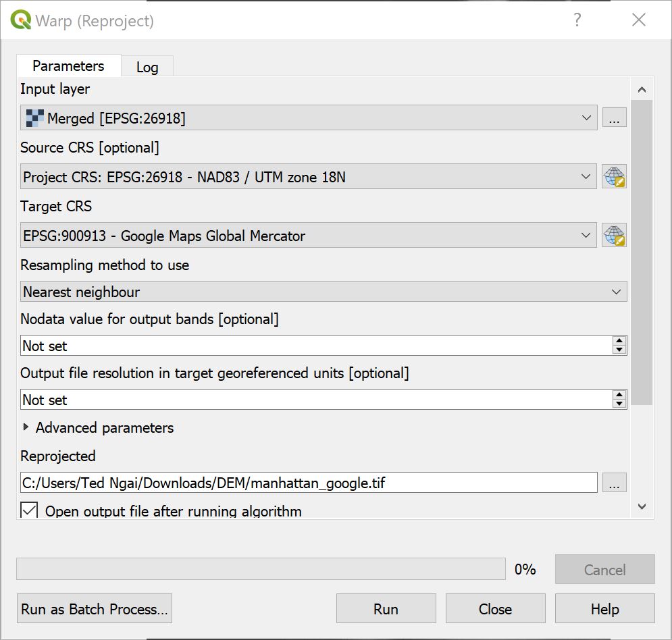Expand the Advanced parameters section
The width and height of the screenshot is (672, 640).
click(26, 427)
